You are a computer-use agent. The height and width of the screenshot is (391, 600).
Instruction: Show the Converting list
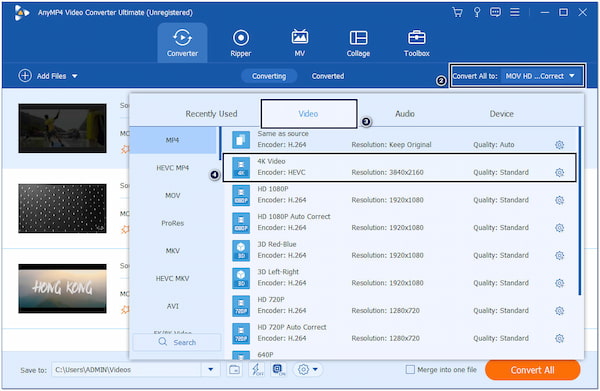pos(269,76)
